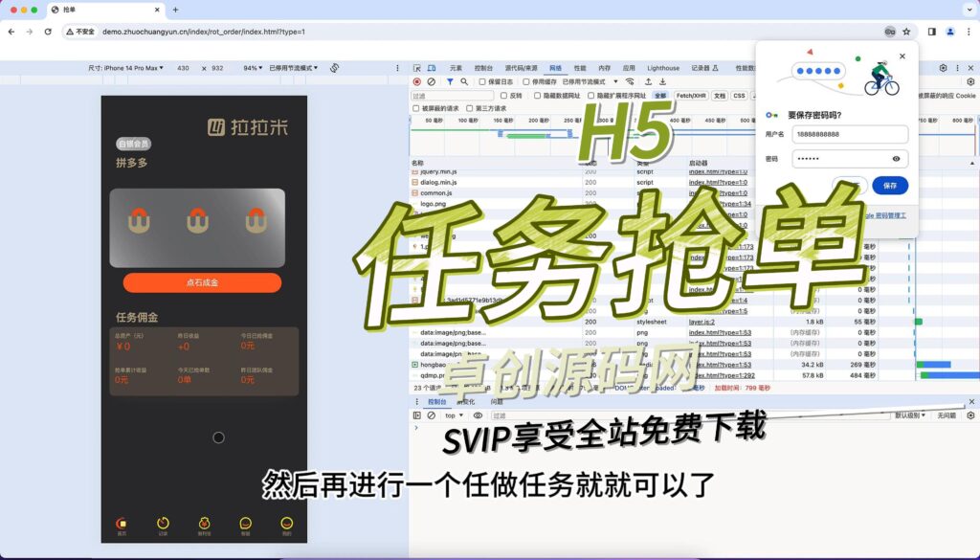This screenshot has height=560, width=980.
Task: Open the Network panel settings gear
Action: click(x=970, y=82)
